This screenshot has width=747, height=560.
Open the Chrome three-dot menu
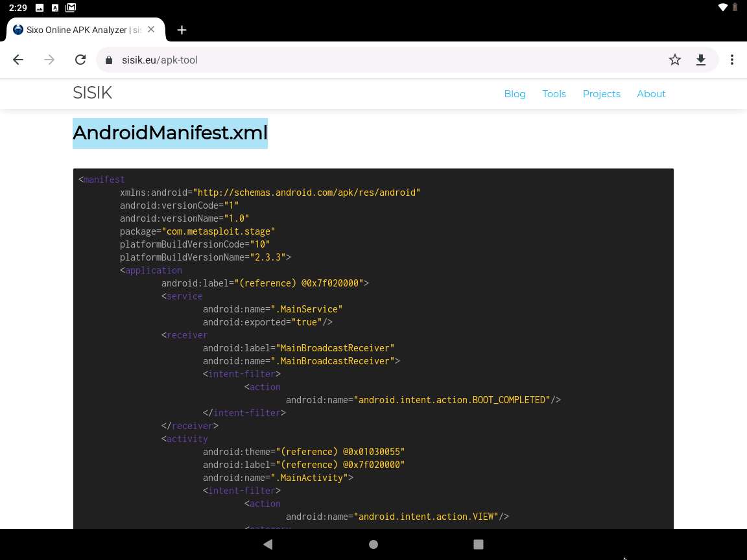(732, 60)
